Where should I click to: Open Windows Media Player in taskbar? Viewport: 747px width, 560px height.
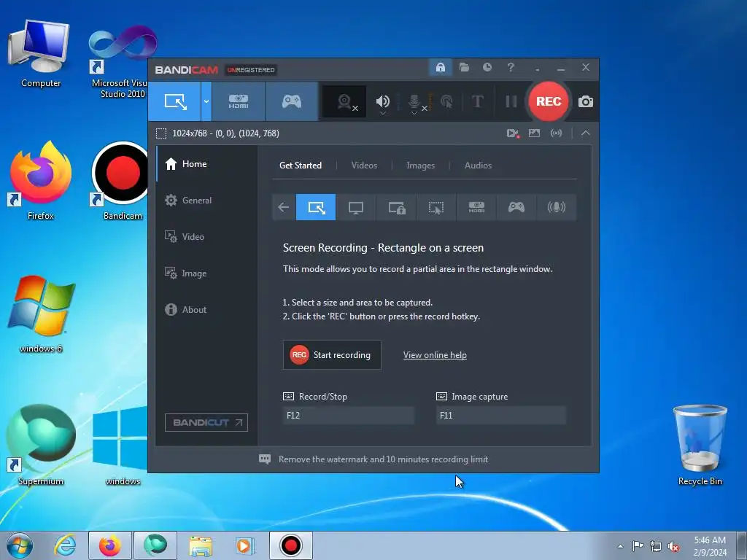(245, 545)
